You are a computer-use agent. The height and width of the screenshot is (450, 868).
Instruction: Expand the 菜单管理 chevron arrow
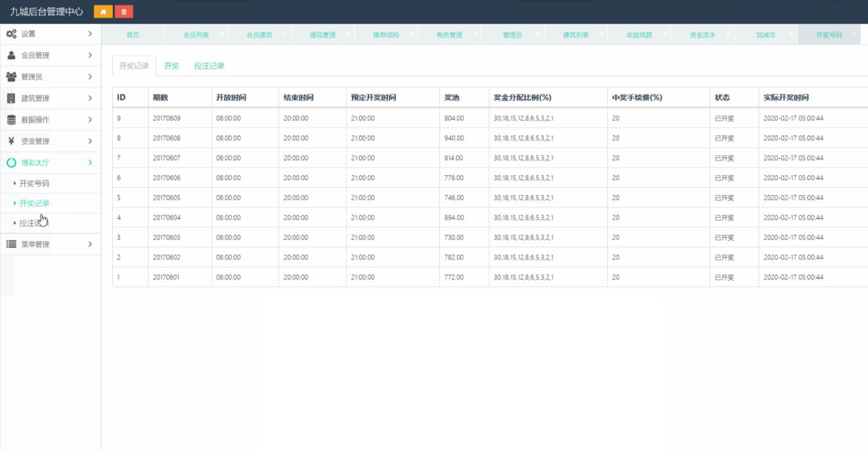click(x=90, y=244)
